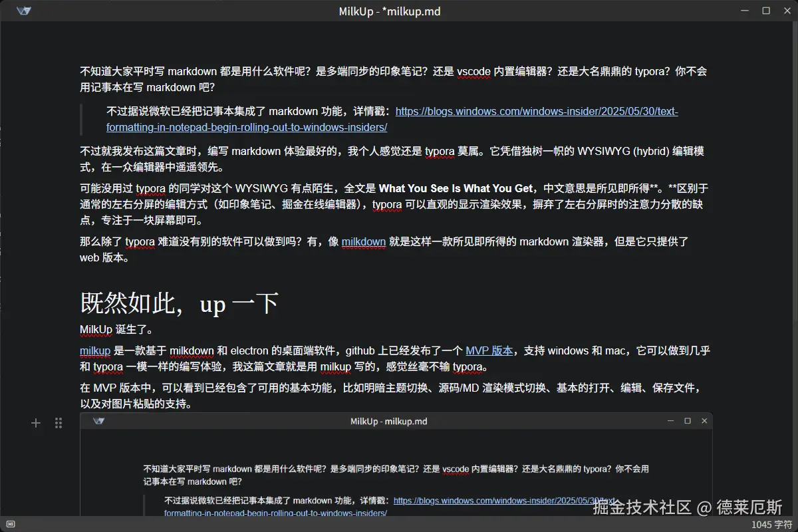The image size is (798, 532).
Task: Click the paragraph starting '那么除了 typora 难道'
Action: 384,249
